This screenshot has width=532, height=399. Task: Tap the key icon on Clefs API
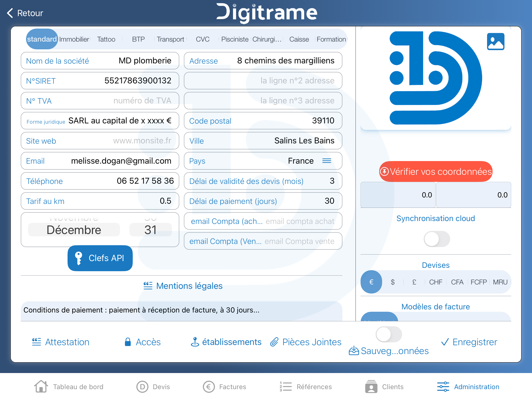78,258
